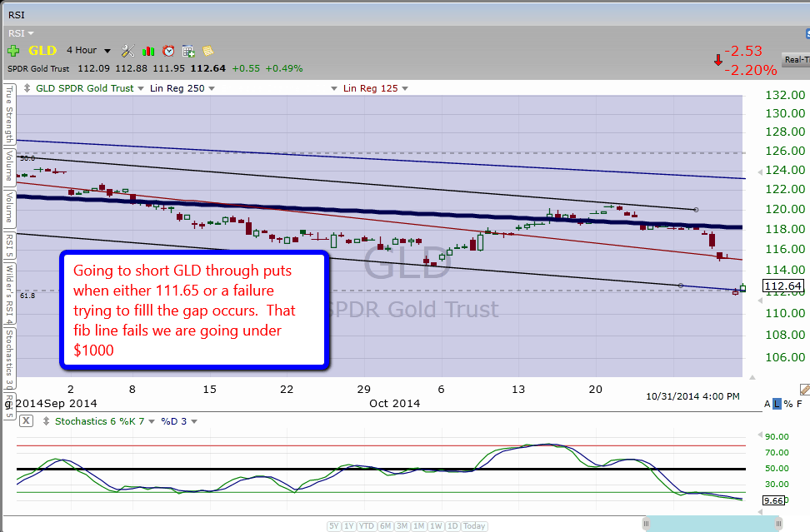The image size is (810, 532).
Task: Close the Stochastics pane with X icon
Action: (x=26, y=420)
